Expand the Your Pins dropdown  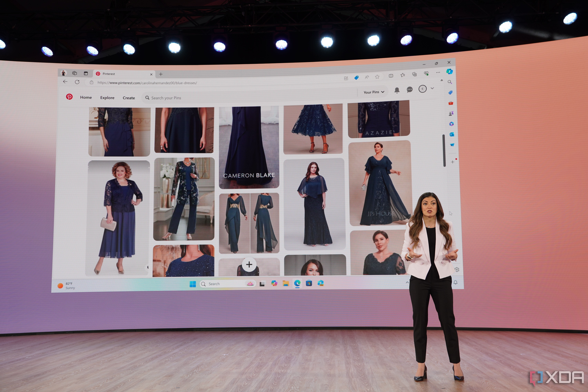point(374,92)
